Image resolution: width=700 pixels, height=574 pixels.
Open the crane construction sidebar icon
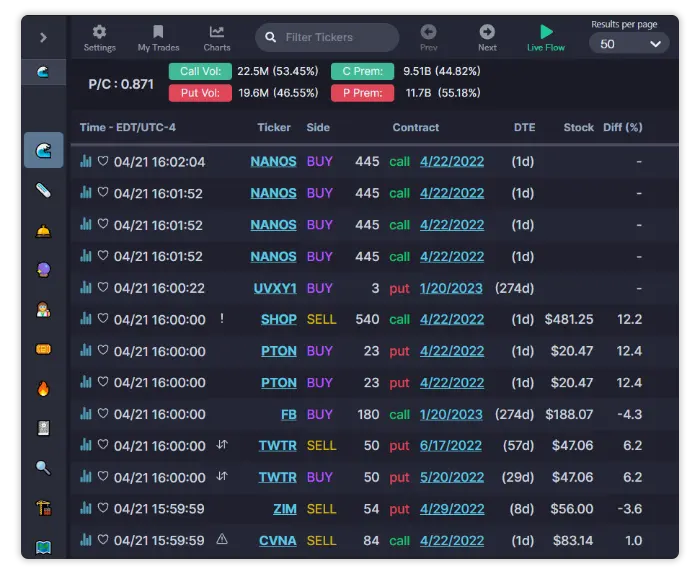coord(43,507)
